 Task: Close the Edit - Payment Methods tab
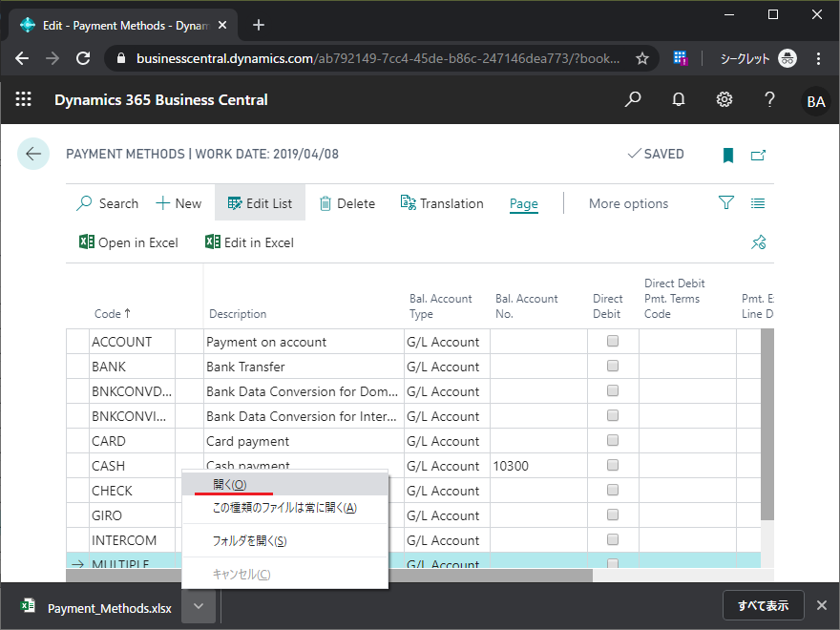[x=222, y=25]
